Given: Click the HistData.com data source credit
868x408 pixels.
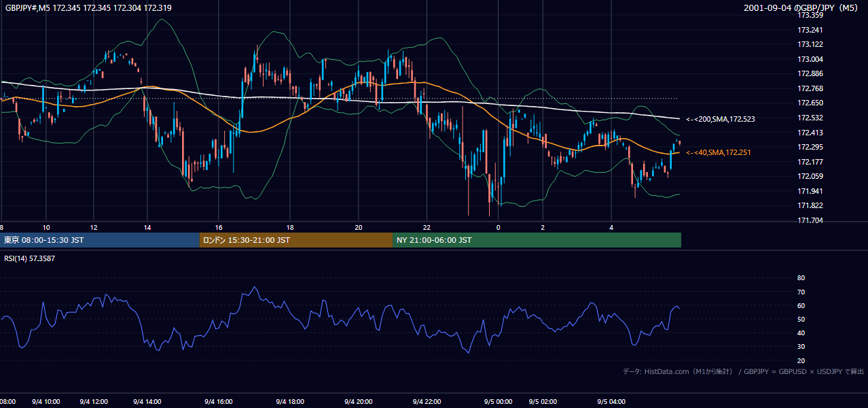Looking at the screenshot, I should pyautogui.click(x=744, y=371).
